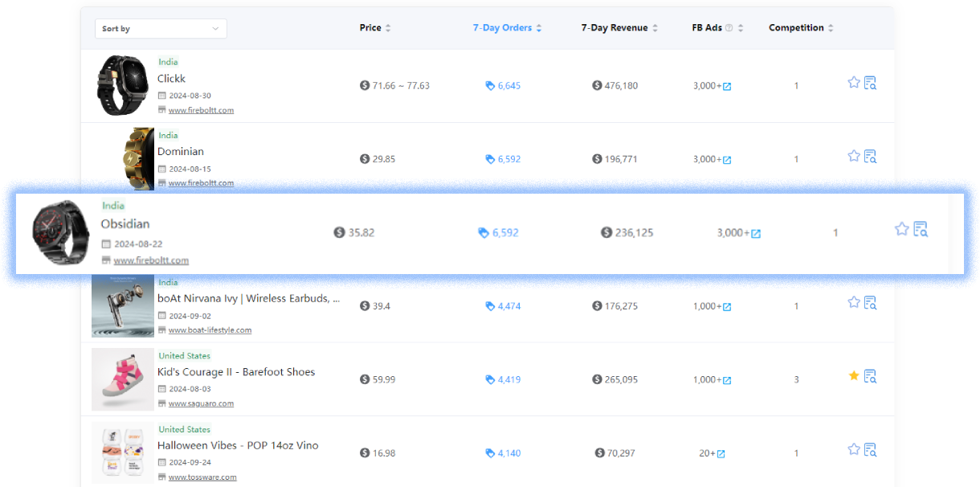Visit the www.boat-lifestyle.com store link
Screen dimensions: 980x487
pos(210,330)
